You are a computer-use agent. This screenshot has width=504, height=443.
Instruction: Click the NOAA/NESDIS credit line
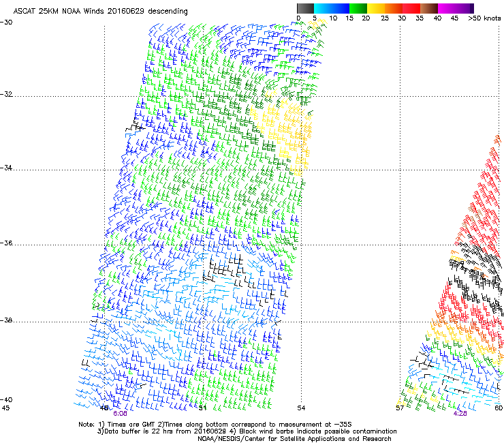coord(294,439)
